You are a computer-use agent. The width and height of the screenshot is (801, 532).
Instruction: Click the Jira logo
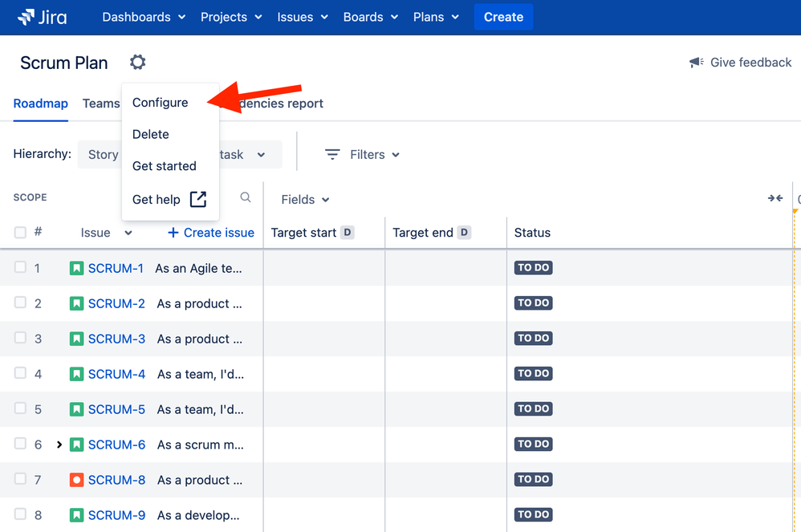(x=42, y=17)
